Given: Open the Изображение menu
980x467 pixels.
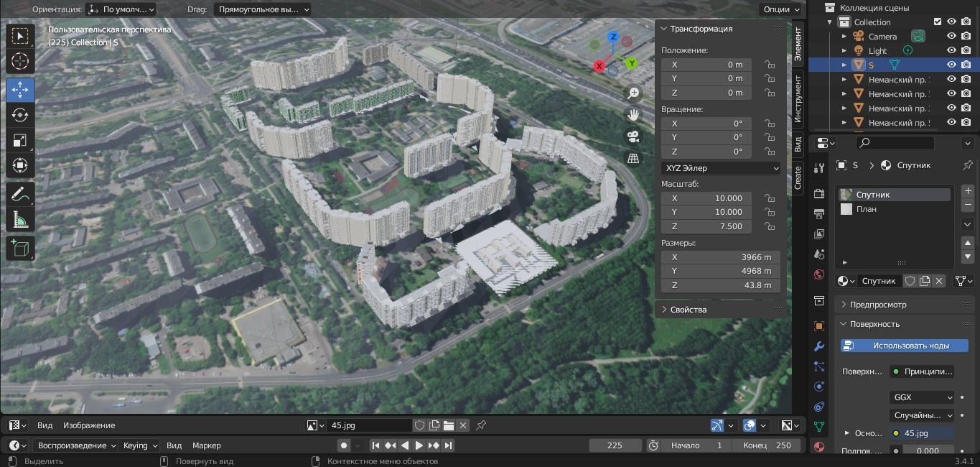Looking at the screenshot, I should click(89, 425).
